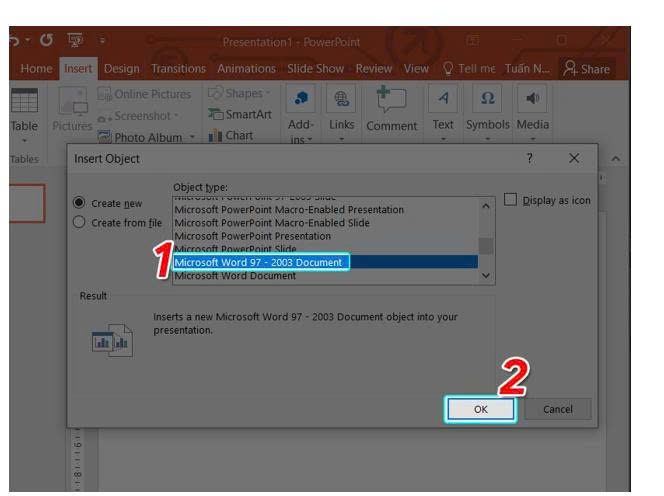The width and height of the screenshot is (664, 496).
Task: Go to the Animations tab
Action: click(x=246, y=69)
